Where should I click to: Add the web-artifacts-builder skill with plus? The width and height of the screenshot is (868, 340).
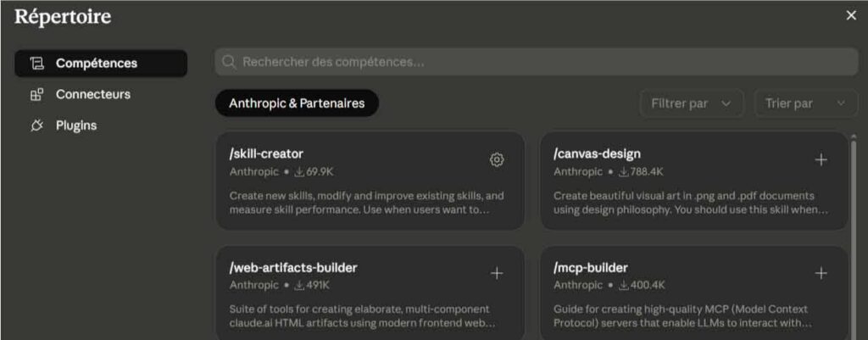tap(497, 274)
